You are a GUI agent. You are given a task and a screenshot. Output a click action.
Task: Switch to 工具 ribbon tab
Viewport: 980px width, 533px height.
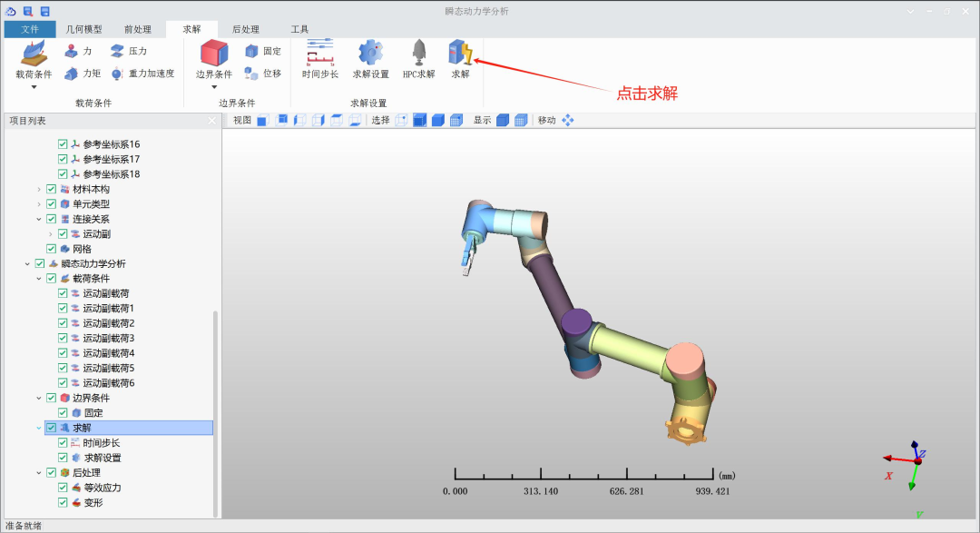tap(299, 29)
